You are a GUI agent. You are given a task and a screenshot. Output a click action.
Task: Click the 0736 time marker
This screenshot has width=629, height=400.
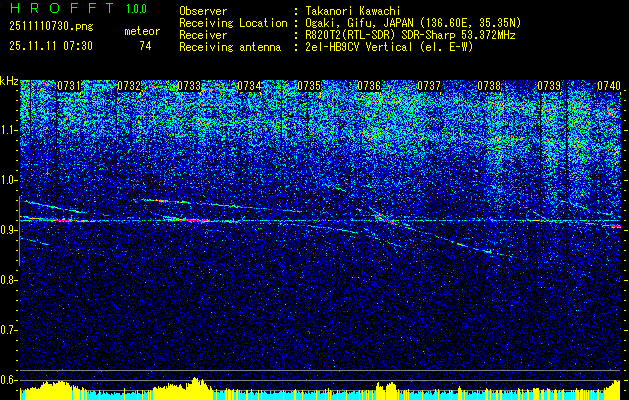(369, 86)
